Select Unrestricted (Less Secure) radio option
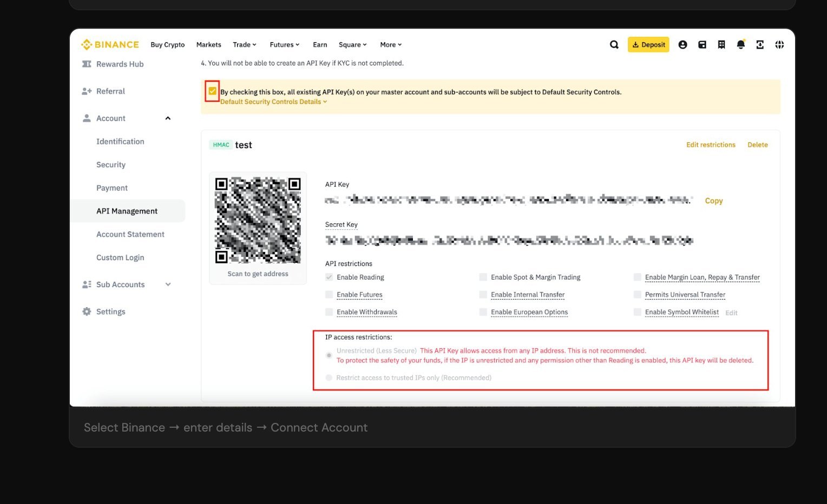The image size is (827, 504). click(329, 355)
